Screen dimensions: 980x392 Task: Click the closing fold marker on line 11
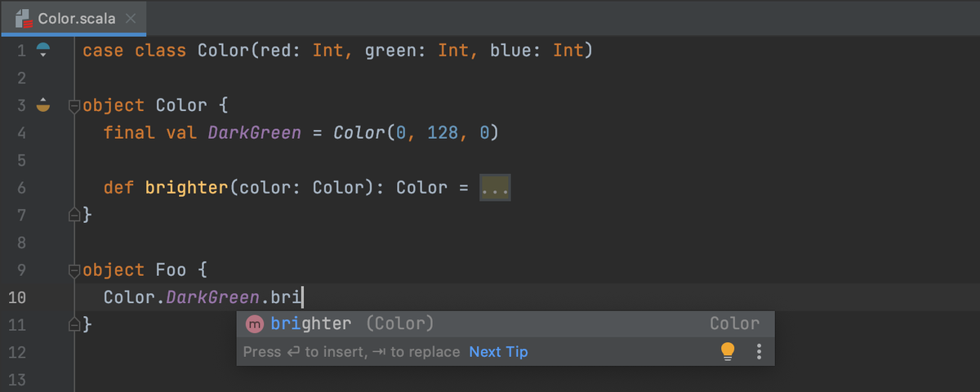pos(74,324)
